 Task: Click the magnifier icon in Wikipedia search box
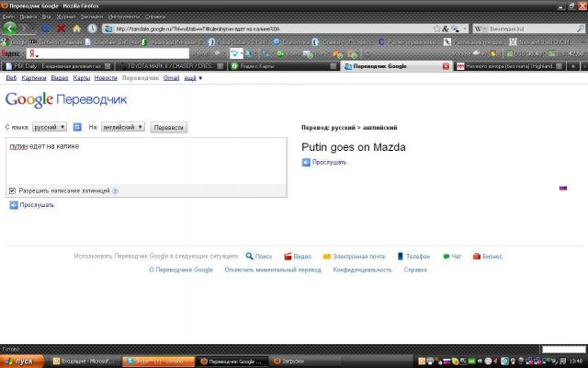[580, 29]
